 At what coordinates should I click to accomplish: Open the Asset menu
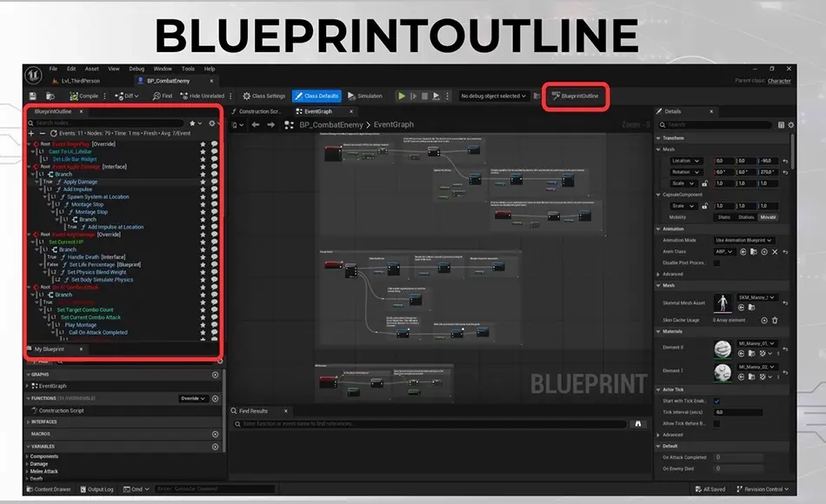point(92,69)
